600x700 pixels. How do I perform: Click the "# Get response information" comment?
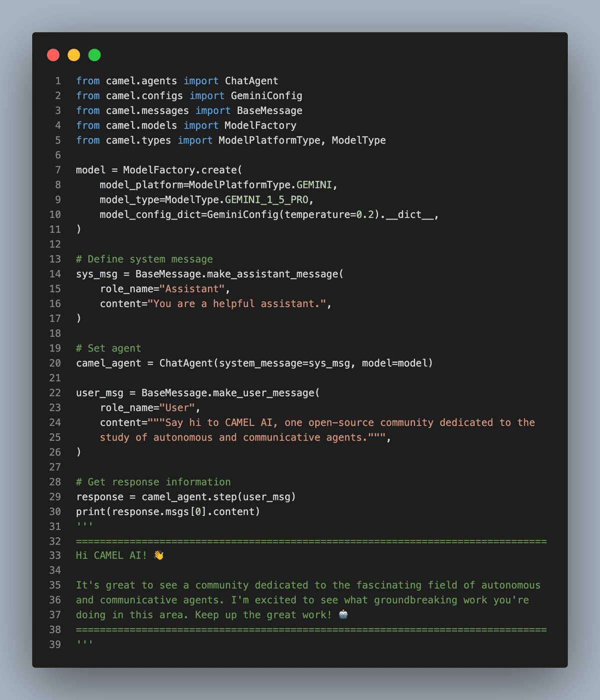pos(153,482)
